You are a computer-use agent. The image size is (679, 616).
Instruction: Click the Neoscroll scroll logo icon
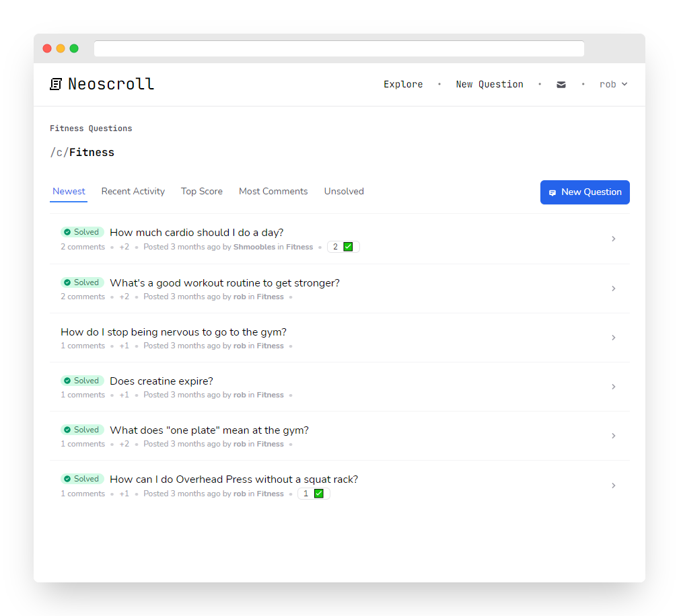[56, 84]
